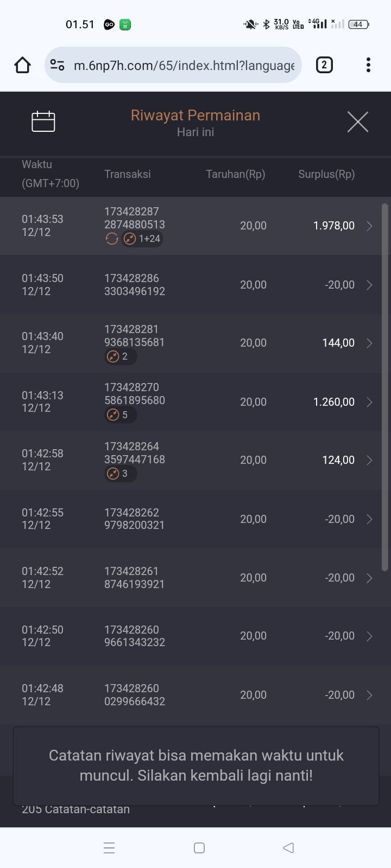The width and height of the screenshot is (391, 868).
Task: Click the address bar URL field
Action: tap(184, 66)
